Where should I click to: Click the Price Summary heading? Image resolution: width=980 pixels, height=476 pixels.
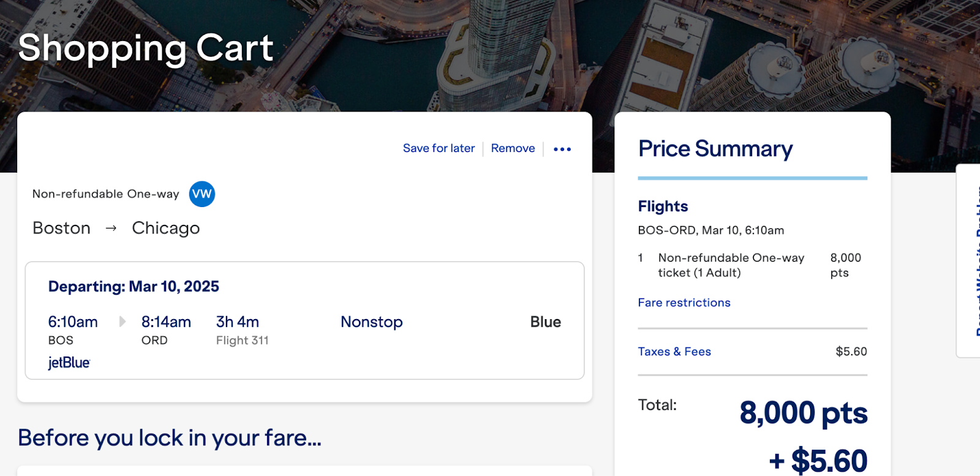tap(715, 149)
